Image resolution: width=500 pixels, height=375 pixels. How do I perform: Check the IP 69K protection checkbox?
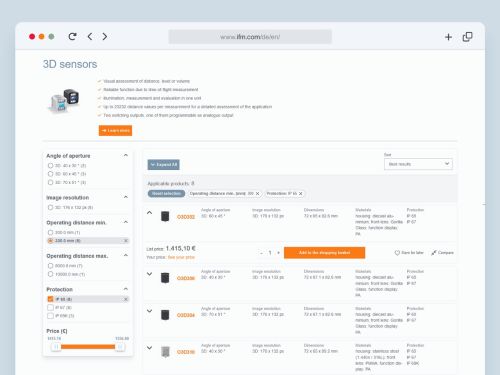point(50,316)
